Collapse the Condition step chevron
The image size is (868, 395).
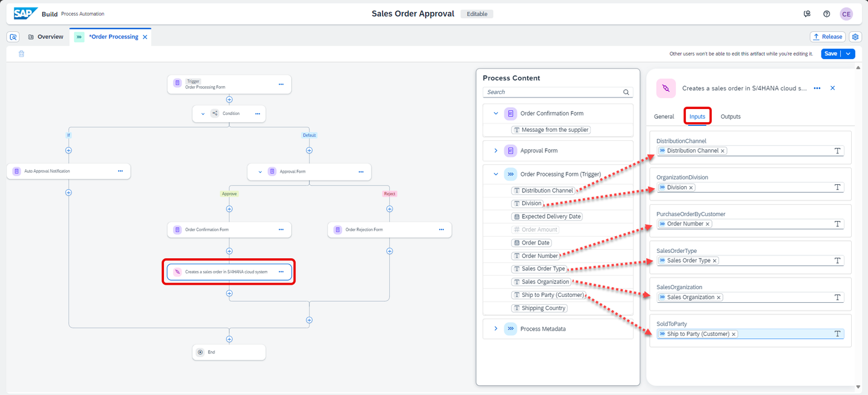pos(202,113)
